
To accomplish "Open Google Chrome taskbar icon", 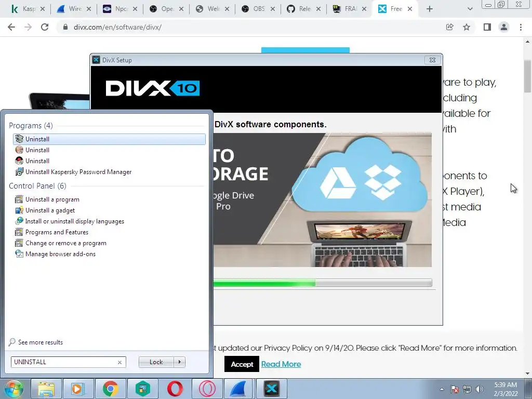I will 111,389.
